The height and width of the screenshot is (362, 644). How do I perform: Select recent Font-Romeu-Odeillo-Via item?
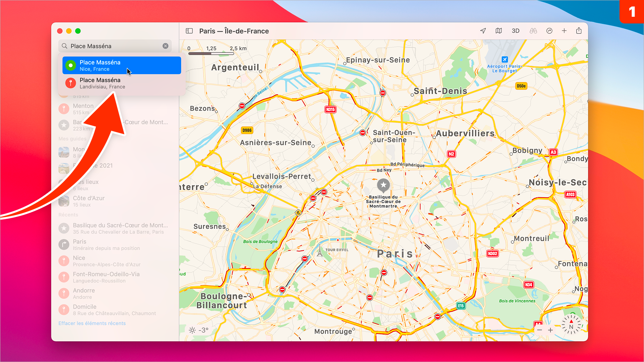(x=115, y=277)
